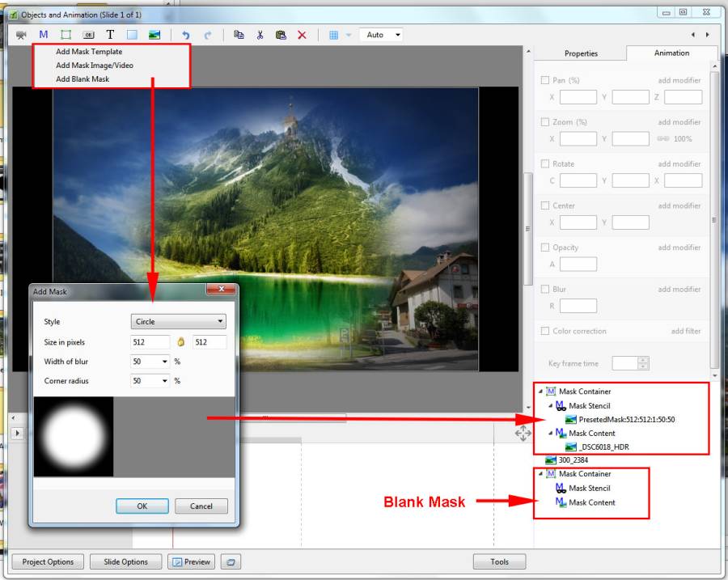Viewport: 728px width, 580px height.
Task: Choose Add Mask Template from the menu
Action: tap(89, 52)
